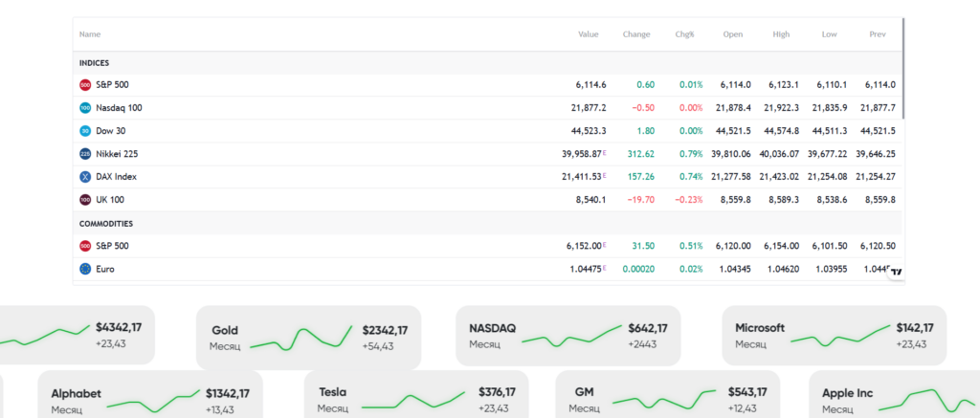
Task: Click the S&P 500 index red icon
Action: point(85,85)
